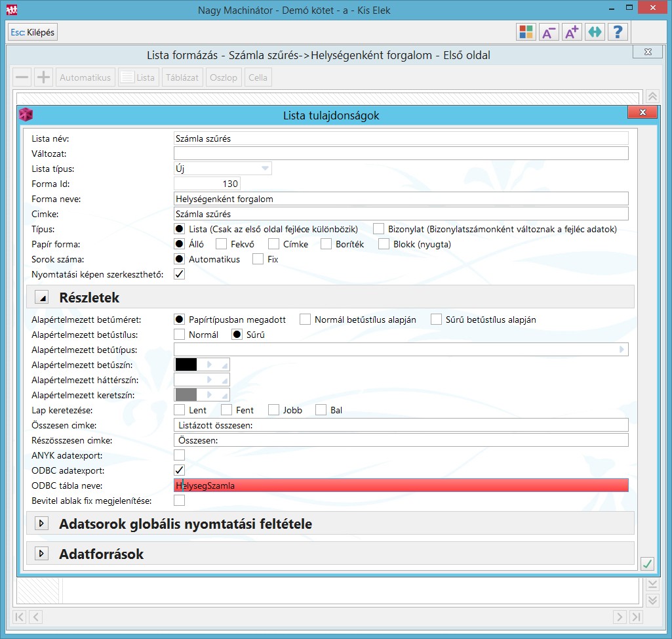Screen dimensions: 672x639
Task: Click the Lista toolbar button
Action: [138, 77]
